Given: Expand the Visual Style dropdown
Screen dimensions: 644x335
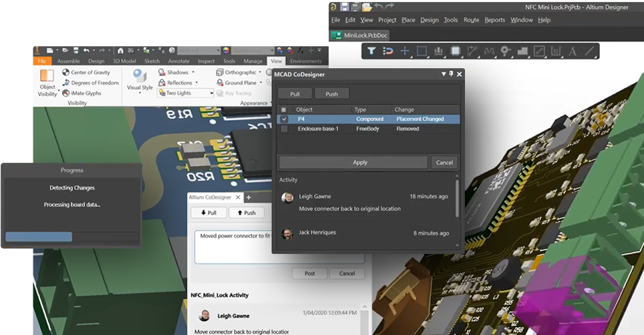Looking at the screenshot, I should click(140, 93).
